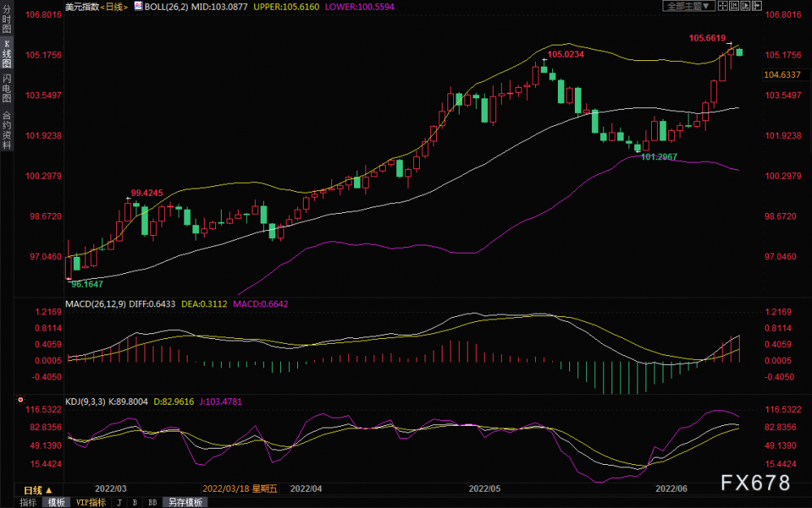This screenshot has width=812, height=508.
Task: Click the DIFF:0.6433 value
Action: click(152, 304)
